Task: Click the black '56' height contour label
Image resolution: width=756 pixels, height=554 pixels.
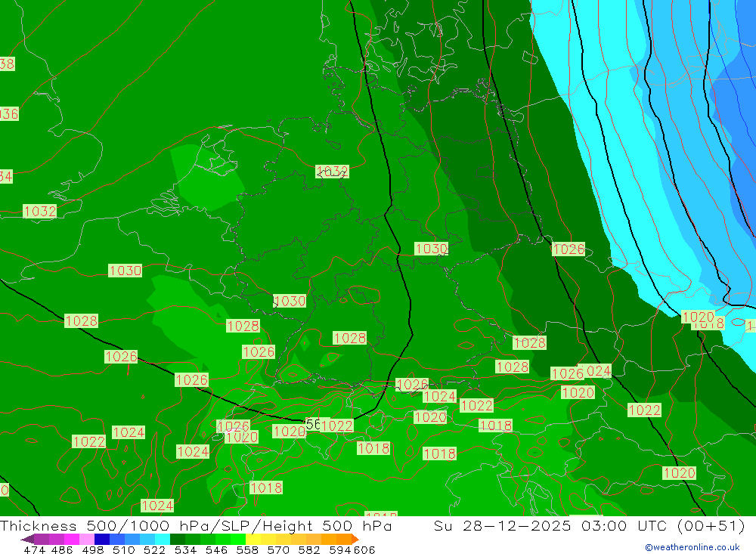Action: [312, 424]
